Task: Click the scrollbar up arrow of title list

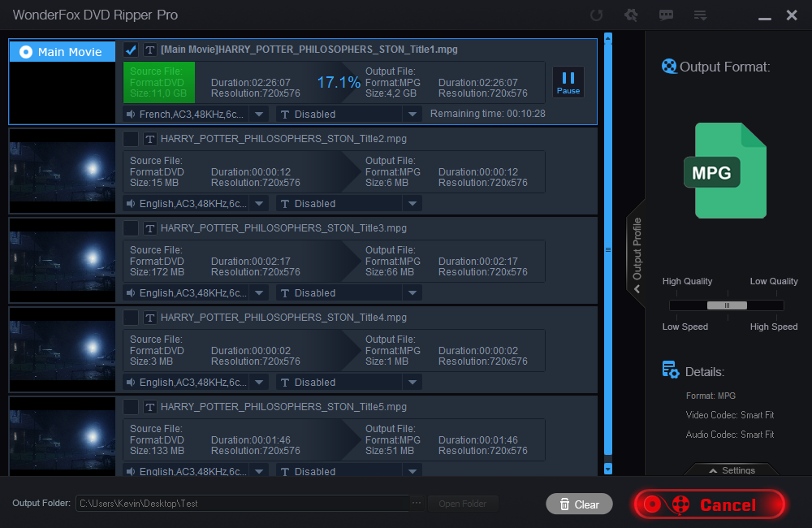Action: [x=608, y=38]
